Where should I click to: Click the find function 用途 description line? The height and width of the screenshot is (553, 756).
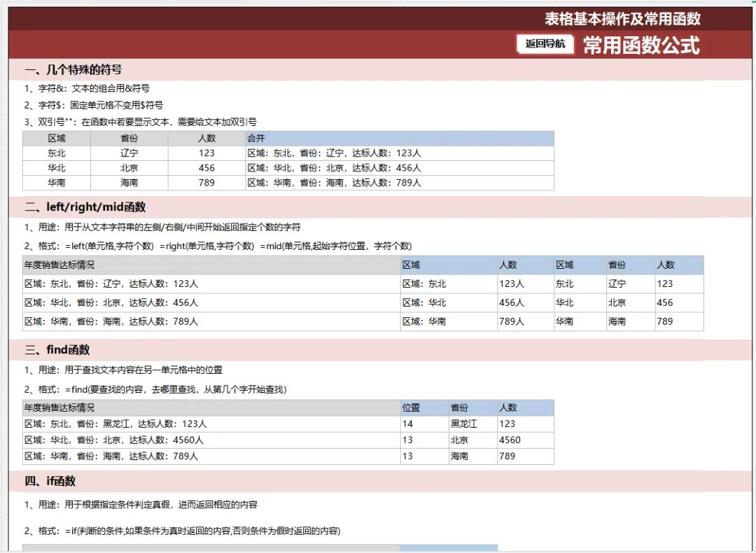123,370
